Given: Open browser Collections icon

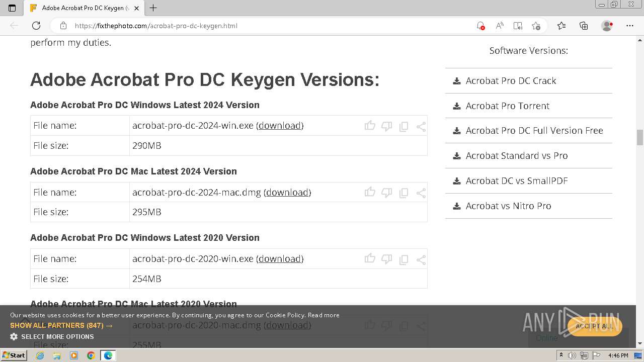Looking at the screenshot, I should [584, 26].
